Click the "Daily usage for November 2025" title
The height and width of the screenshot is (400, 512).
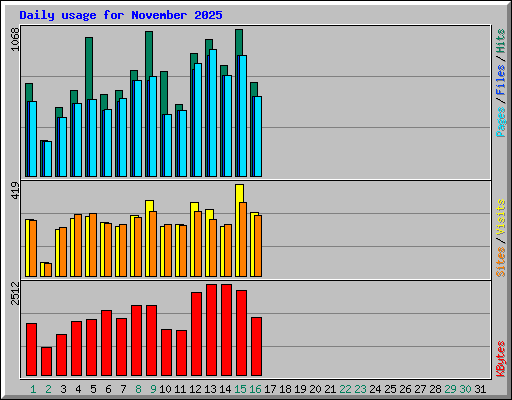click(x=121, y=15)
